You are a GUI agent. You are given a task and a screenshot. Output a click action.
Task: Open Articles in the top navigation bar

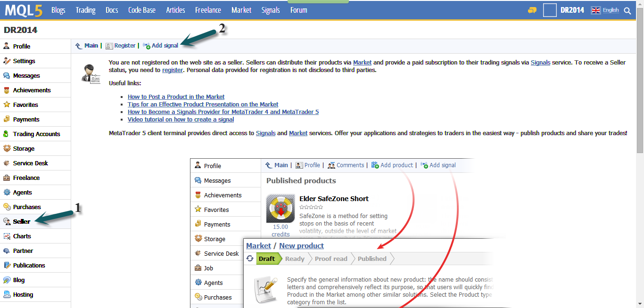[x=176, y=10]
